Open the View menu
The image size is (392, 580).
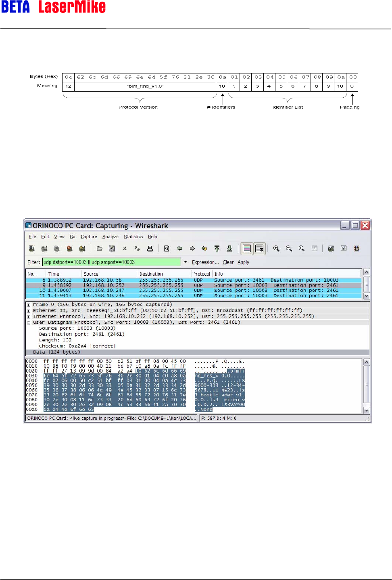[x=59, y=237]
